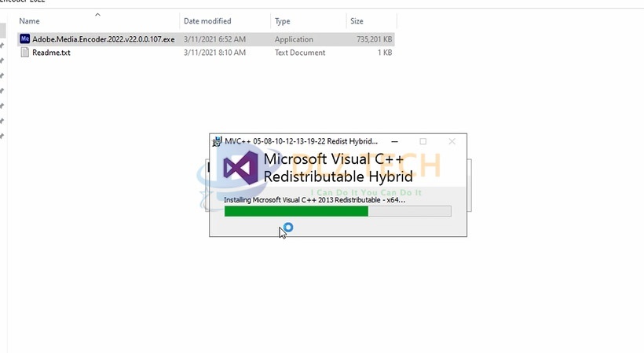Click the purple Visual Studio logo
Screen dimensions: 644x353
click(x=240, y=167)
